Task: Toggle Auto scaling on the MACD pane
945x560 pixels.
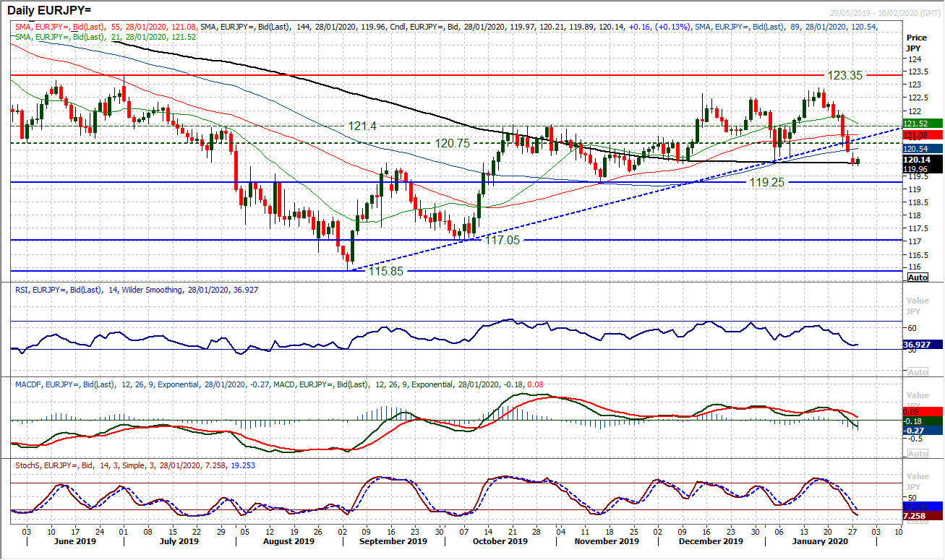Action: [917, 453]
